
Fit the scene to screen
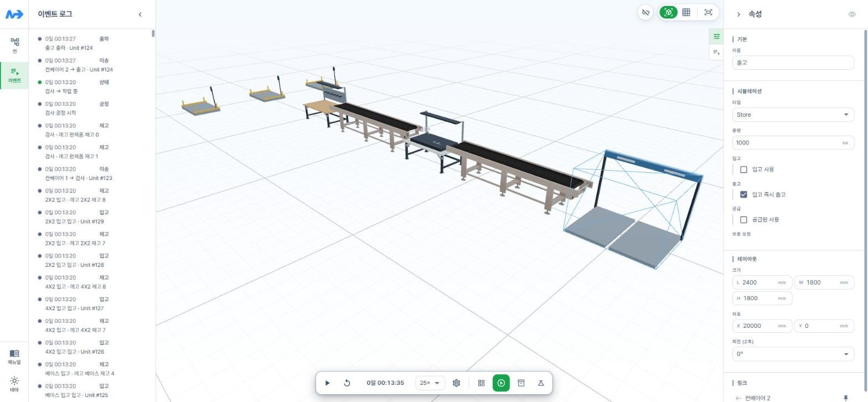708,12
